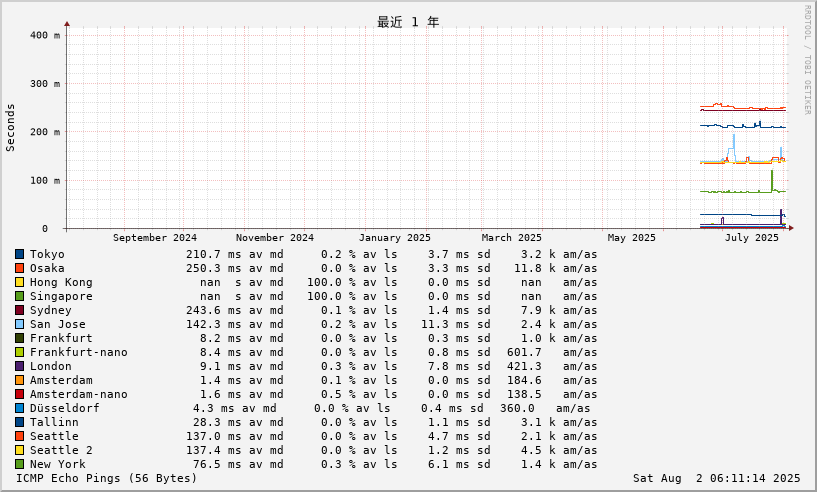The width and height of the screenshot is (817, 492).
Task: Click the Singapore legend color swatch
Action: 19,297
